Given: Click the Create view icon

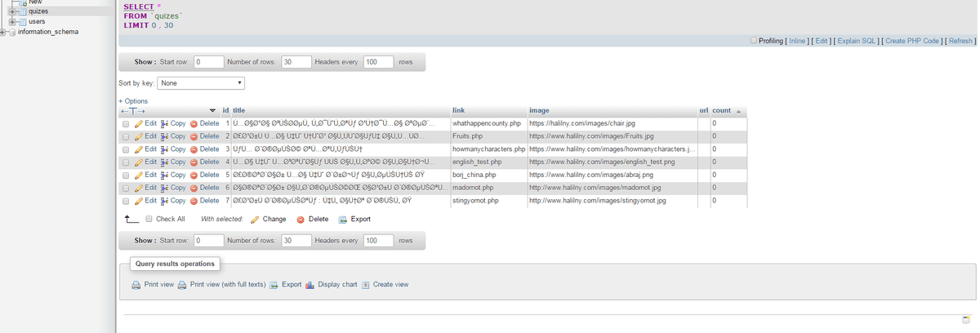Looking at the screenshot, I should point(365,285).
